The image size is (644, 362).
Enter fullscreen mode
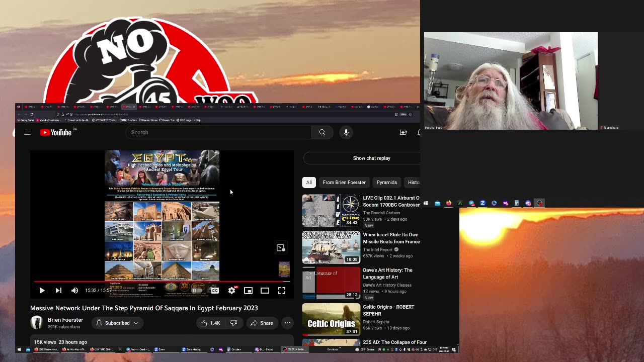(x=282, y=291)
